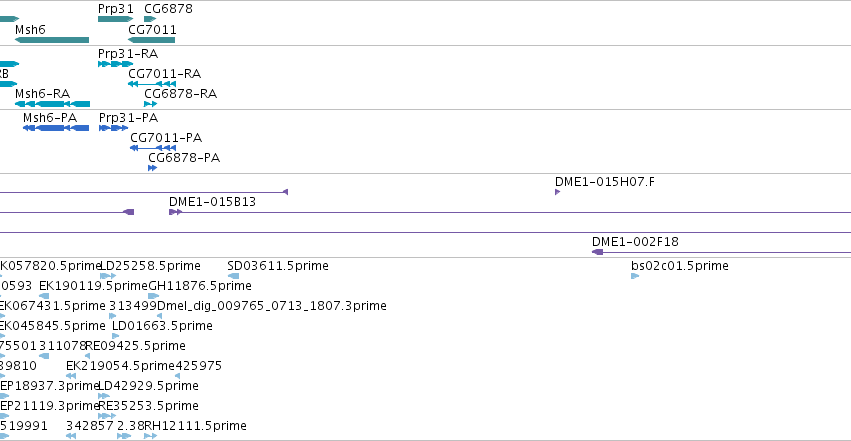Click the CG6878-RA transcript arrow
Viewport: 851px width, 441px height.
point(150,104)
